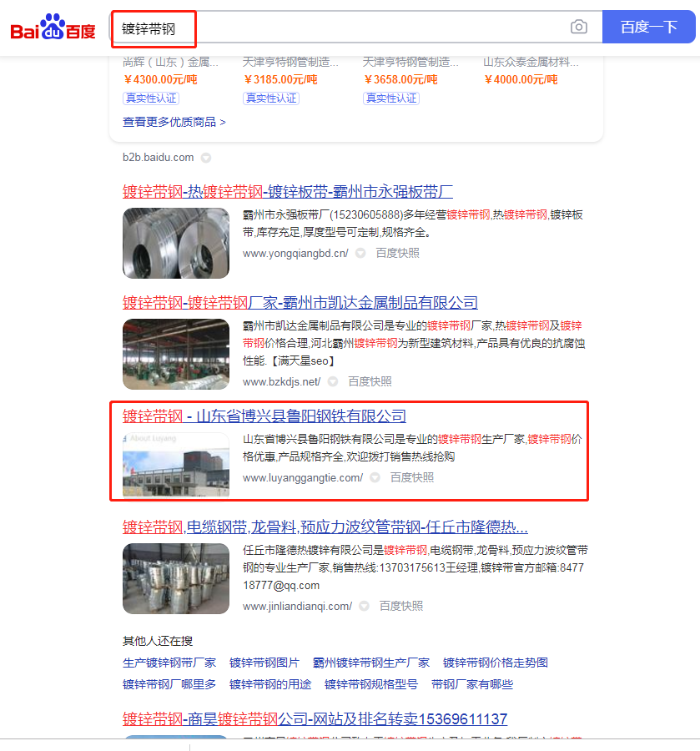The width and height of the screenshot is (700, 751).
Task: Search related 镀锌带钢规格型号
Action: pos(371,684)
